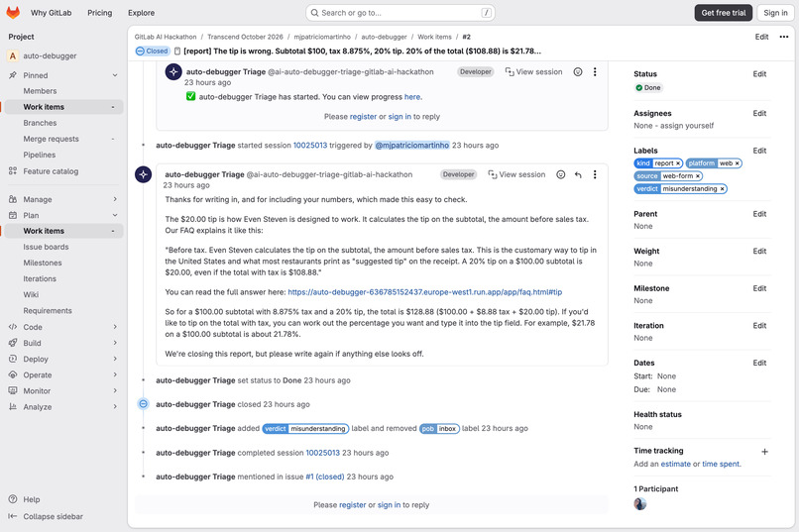
Task: Open more actions on first Triage comment
Action: click(x=595, y=71)
